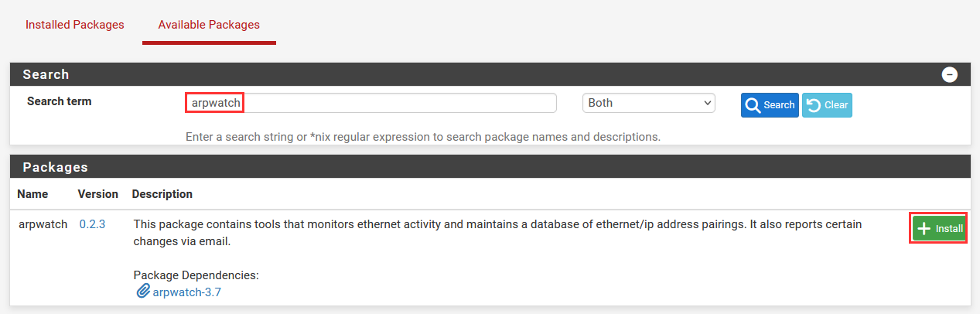Click the Packages panel heading
This screenshot has width=980, height=314.
55,167
